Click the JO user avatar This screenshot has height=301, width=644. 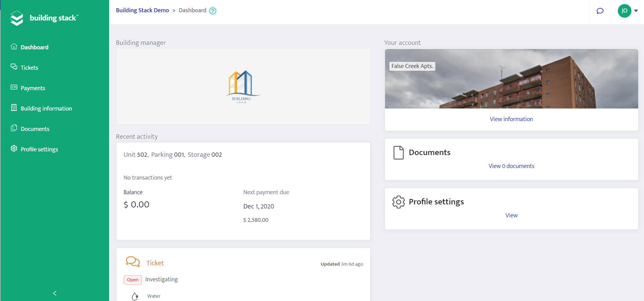click(624, 11)
